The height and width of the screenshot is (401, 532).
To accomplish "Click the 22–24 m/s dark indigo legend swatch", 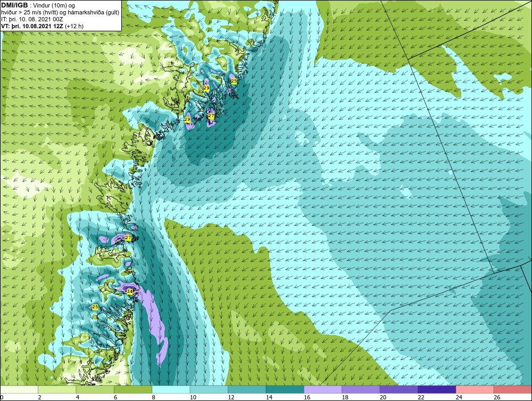I will pos(437,389).
